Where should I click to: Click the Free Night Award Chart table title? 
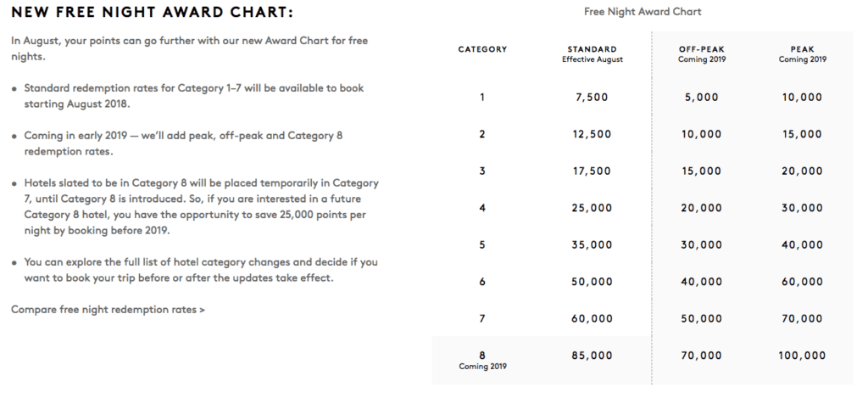(643, 12)
